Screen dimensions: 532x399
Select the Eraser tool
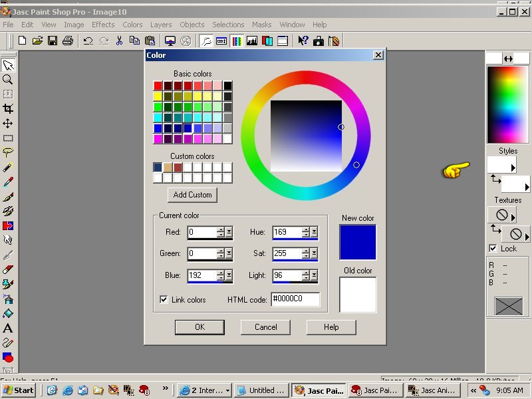point(8,269)
